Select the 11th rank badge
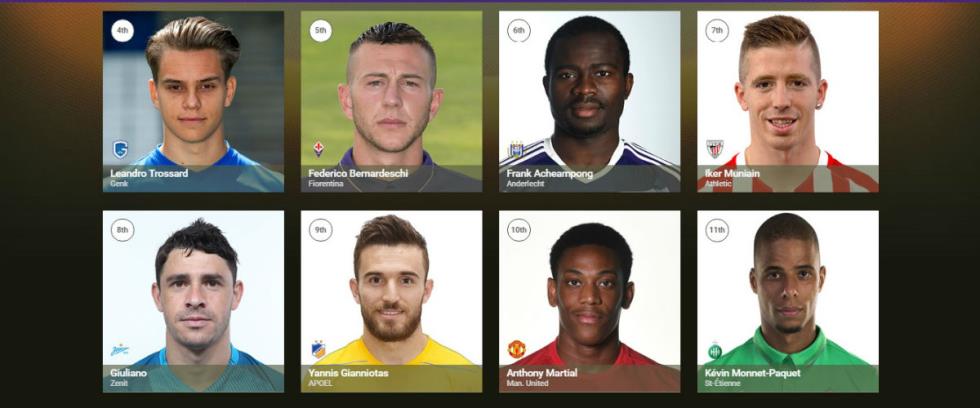This screenshot has width=980, height=408. pos(717,230)
